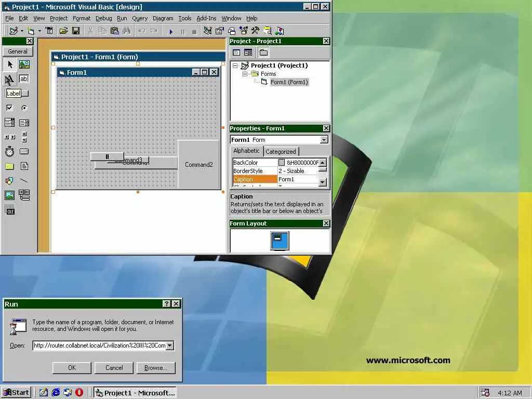Click the Break pause icon in toolbar
The height and width of the screenshot is (399, 532).
182,32
